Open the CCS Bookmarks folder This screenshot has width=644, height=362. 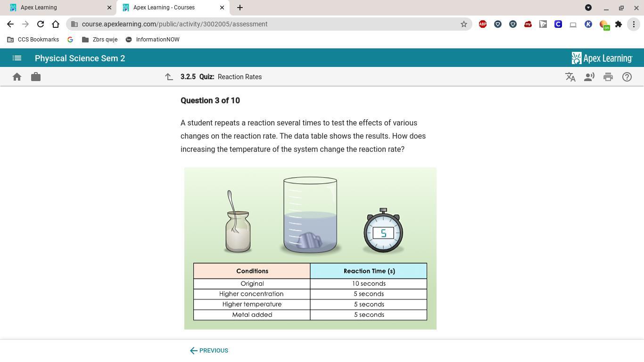point(33,40)
